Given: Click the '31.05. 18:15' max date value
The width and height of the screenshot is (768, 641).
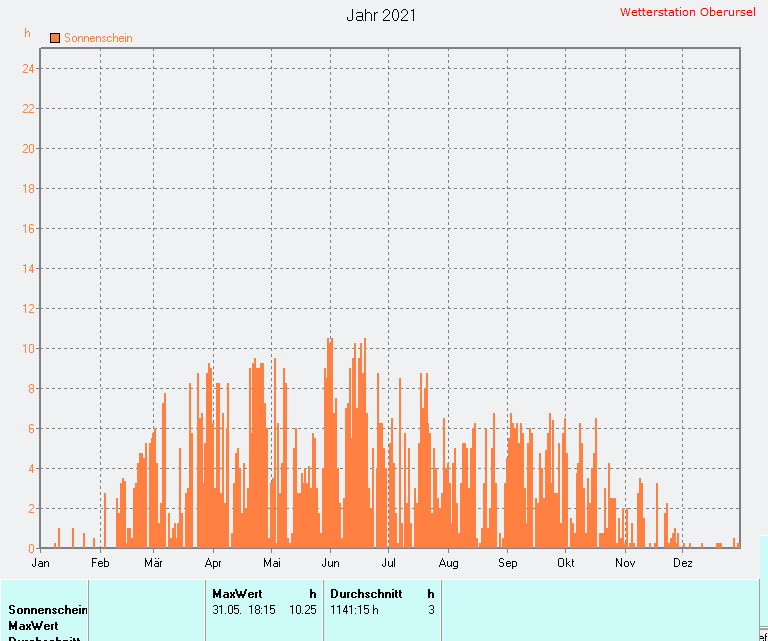Looking at the screenshot, I should pos(244,610).
